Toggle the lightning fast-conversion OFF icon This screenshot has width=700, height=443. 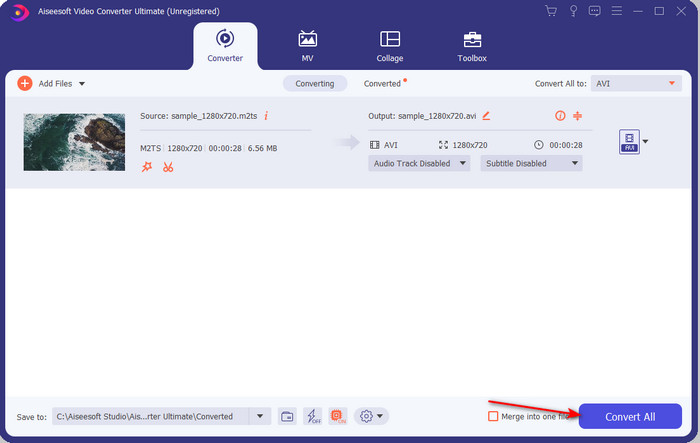[x=312, y=417]
